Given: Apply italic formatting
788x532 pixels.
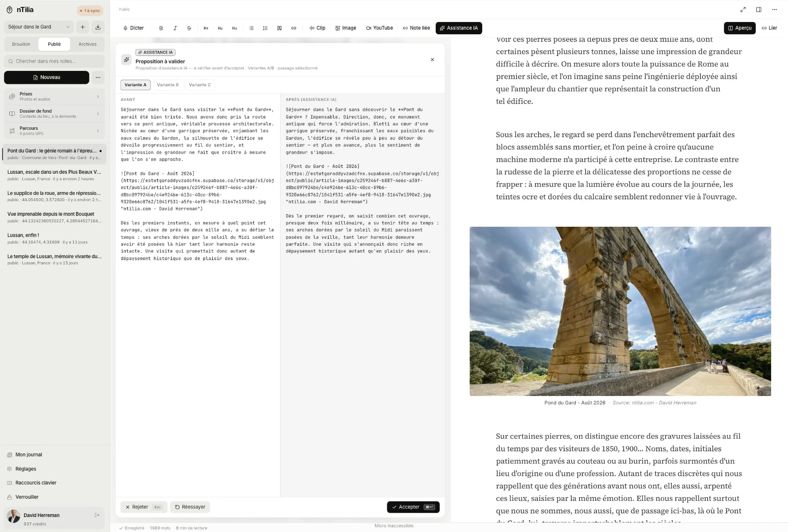Looking at the screenshot, I should (x=175, y=28).
